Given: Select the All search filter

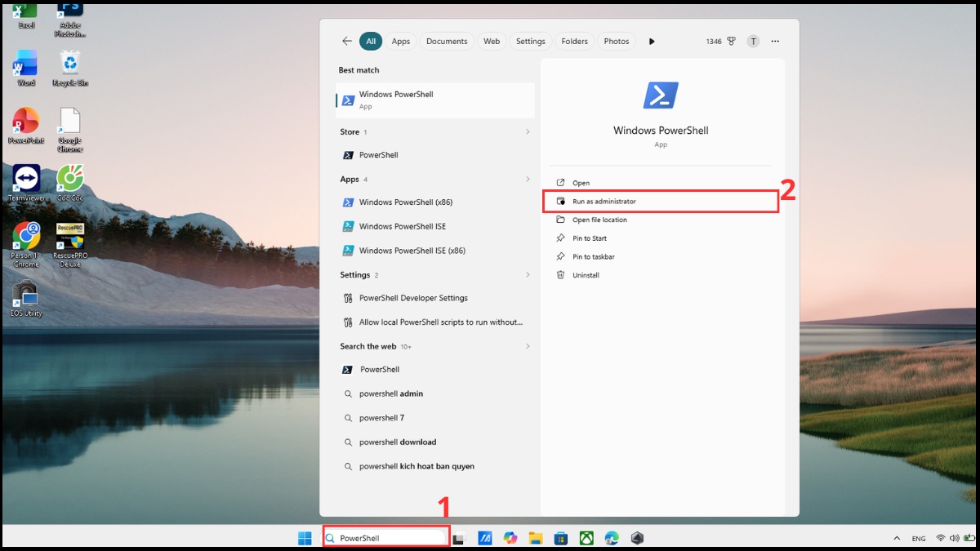Looking at the screenshot, I should click(371, 41).
